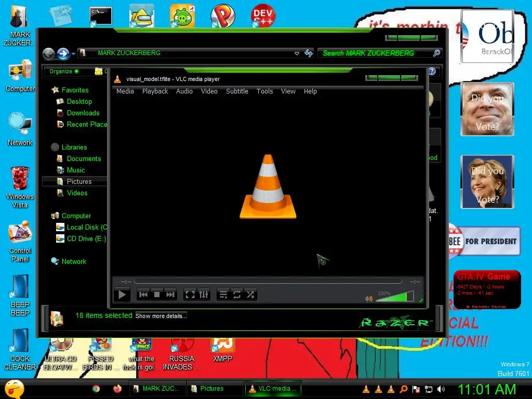Select Recent Places in navigation pane

click(82, 125)
